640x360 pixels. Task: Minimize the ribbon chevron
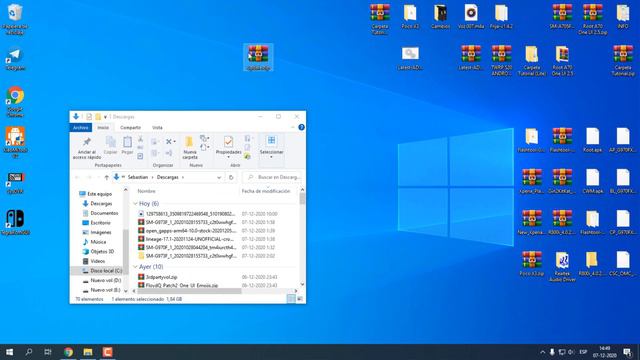click(x=293, y=127)
